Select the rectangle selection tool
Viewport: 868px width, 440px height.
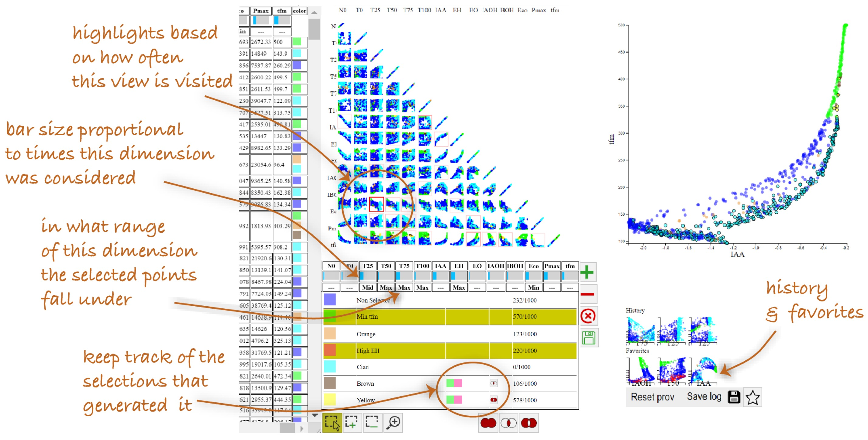(x=332, y=423)
